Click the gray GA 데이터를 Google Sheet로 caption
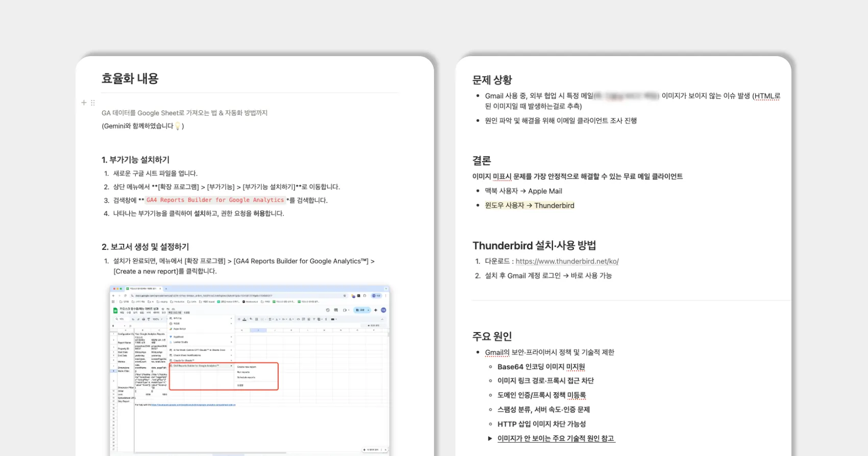Screen dimensions: 868x456 point(184,113)
